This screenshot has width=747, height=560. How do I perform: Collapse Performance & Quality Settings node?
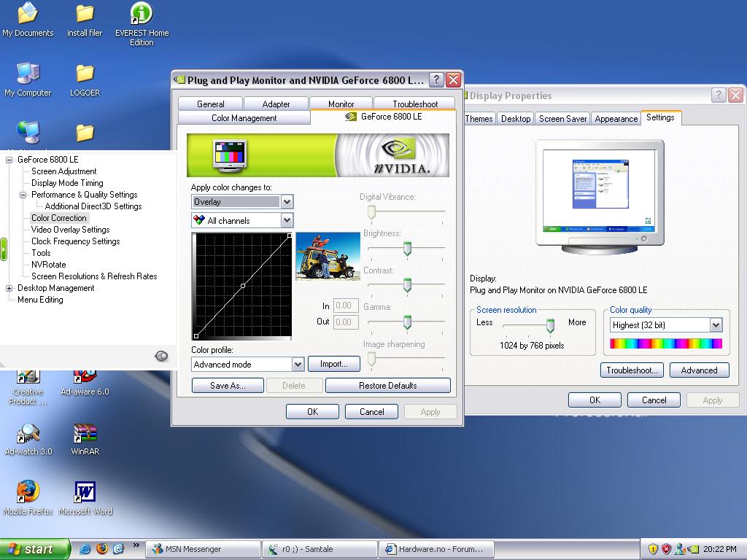23,195
